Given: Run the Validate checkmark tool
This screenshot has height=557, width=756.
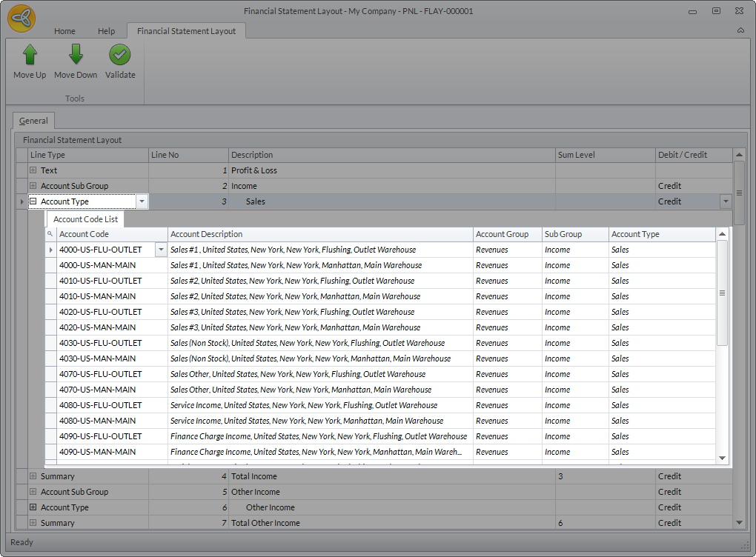Looking at the screenshot, I should click(120, 56).
